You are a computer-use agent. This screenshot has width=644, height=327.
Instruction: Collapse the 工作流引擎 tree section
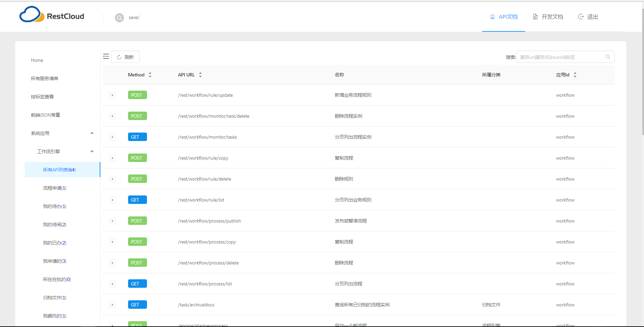[92, 151]
